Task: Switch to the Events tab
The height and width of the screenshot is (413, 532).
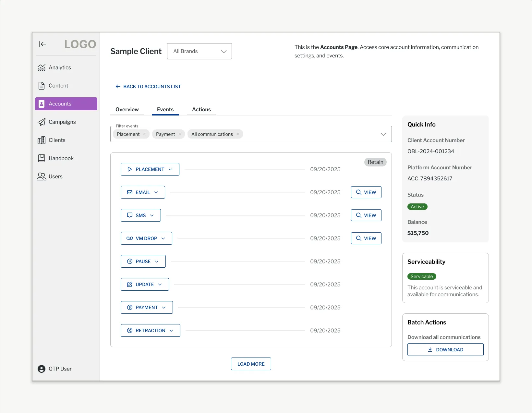Action: coord(165,110)
